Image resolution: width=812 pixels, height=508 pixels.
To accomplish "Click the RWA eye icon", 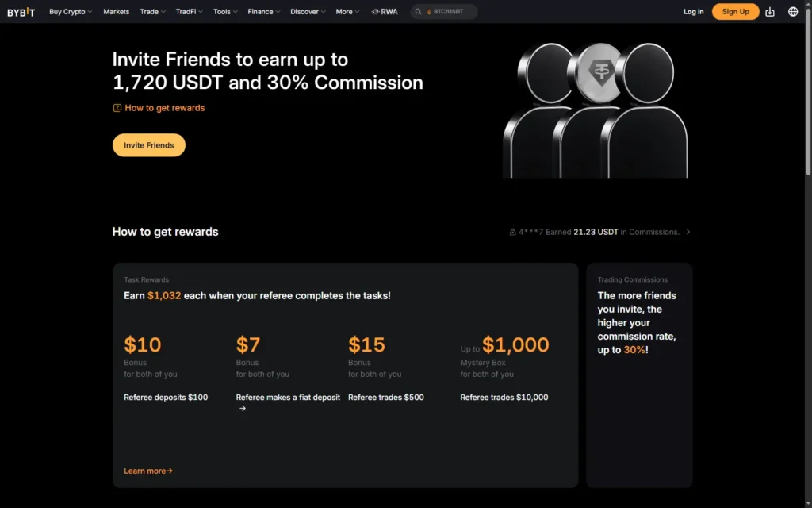I will 375,11.
